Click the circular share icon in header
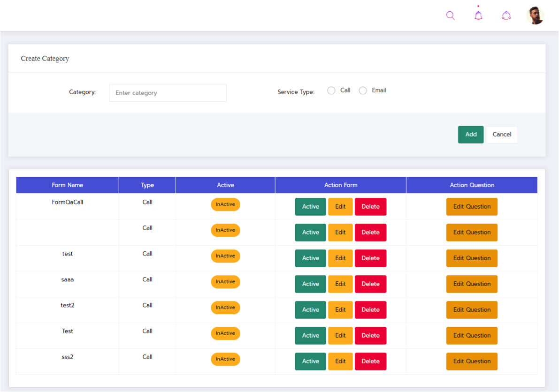 (506, 15)
